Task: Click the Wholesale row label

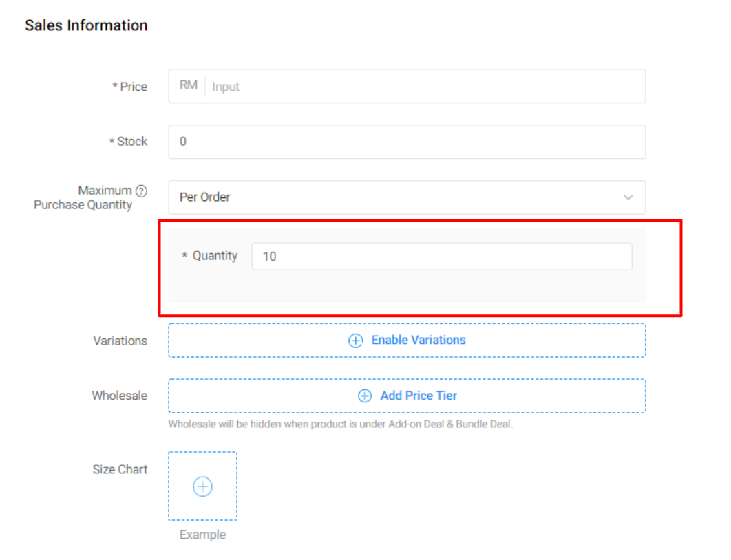Action: pyautogui.click(x=120, y=396)
